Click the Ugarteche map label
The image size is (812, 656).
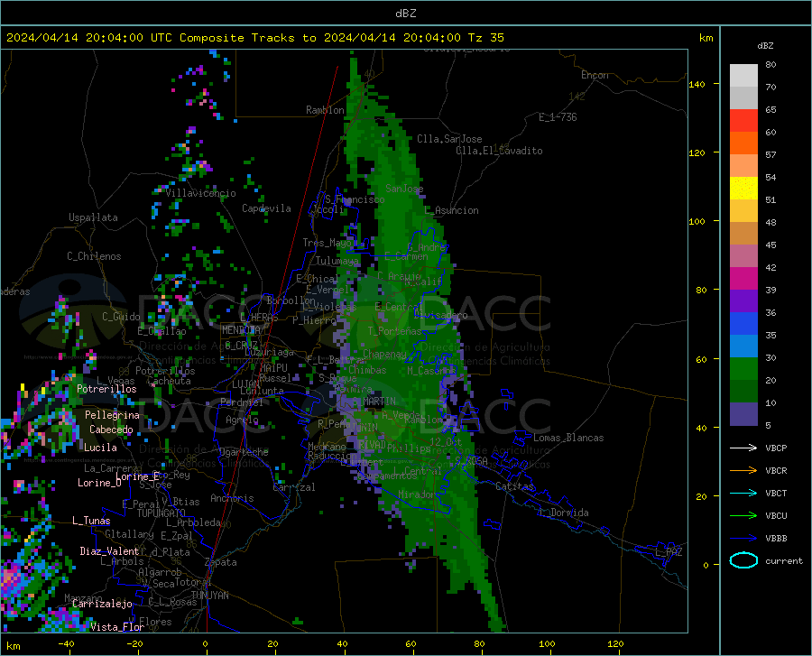pos(244,452)
